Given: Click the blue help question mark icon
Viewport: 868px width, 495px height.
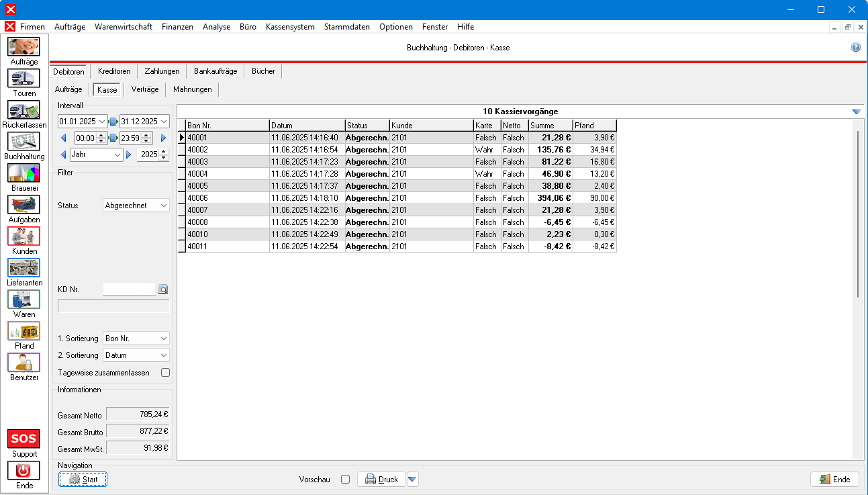Looking at the screenshot, I should pos(856,48).
